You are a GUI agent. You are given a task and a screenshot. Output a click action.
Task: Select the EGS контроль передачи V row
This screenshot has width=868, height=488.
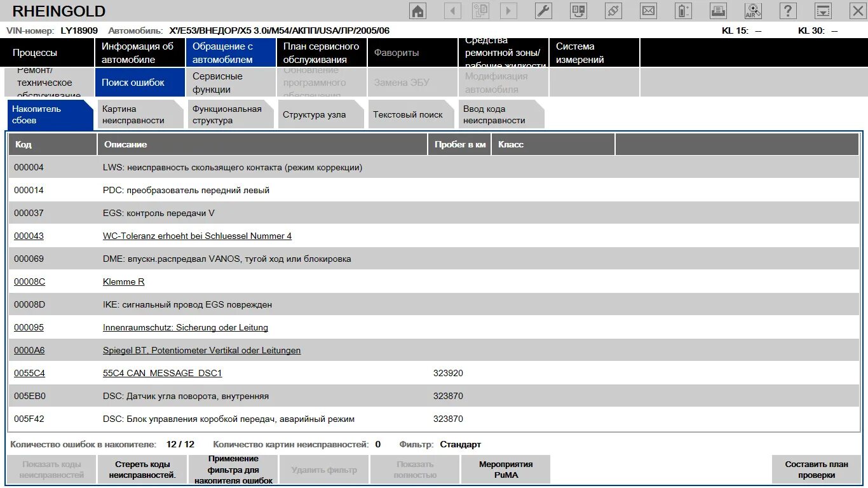(434, 213)
